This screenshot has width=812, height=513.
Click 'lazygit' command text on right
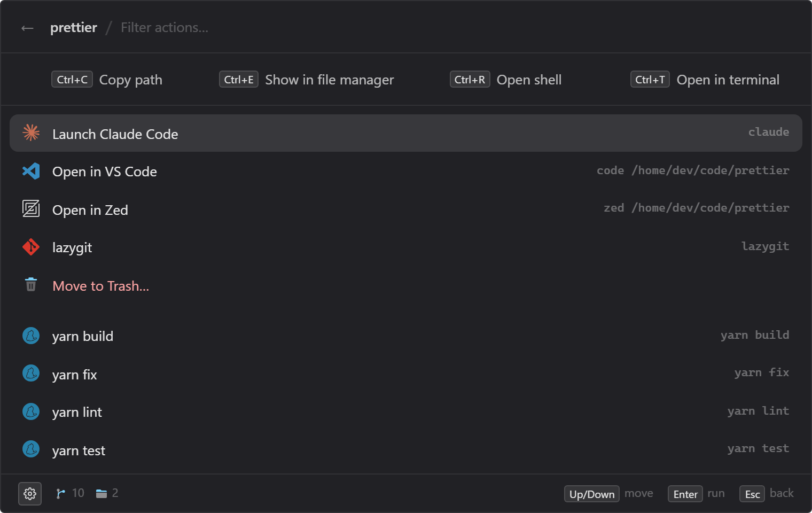[765, 246]
